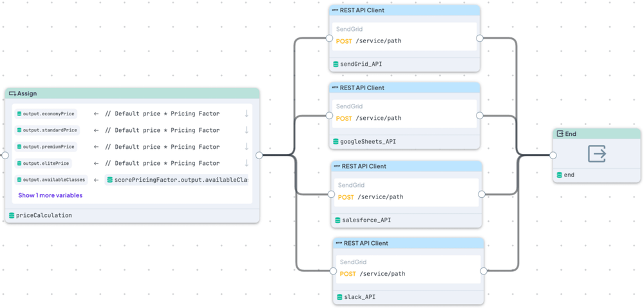Click POST /service/path in slack_API node

pyautogui.click(x=372, y=274)
